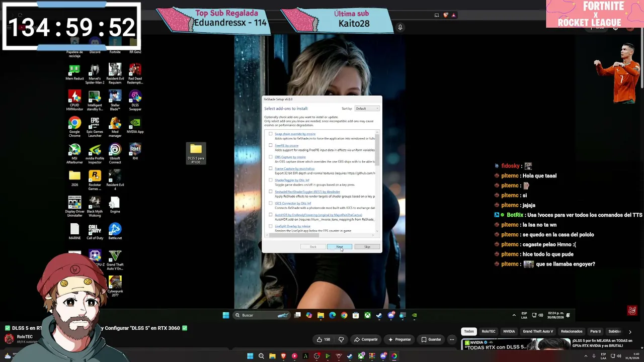Select the NVIDIA App desktop icon
Image resolution: width=644 pixels, height=362 pixels.
click(135, 125)
